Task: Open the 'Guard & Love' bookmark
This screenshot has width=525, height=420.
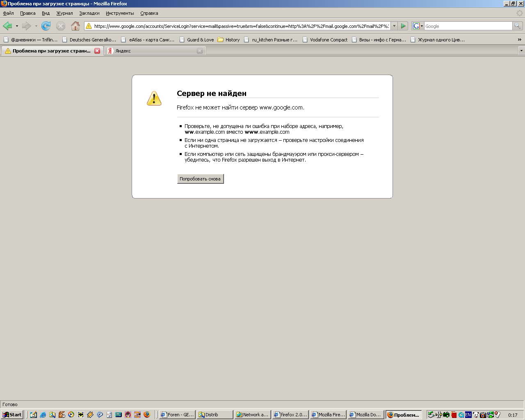Action: point(196,40)
